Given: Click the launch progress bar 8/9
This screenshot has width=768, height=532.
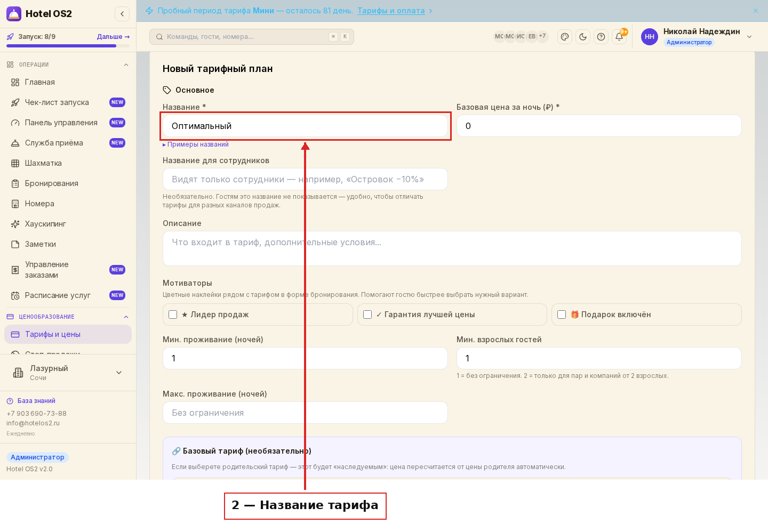Looking at the screenshot, I should pos(68,46).
